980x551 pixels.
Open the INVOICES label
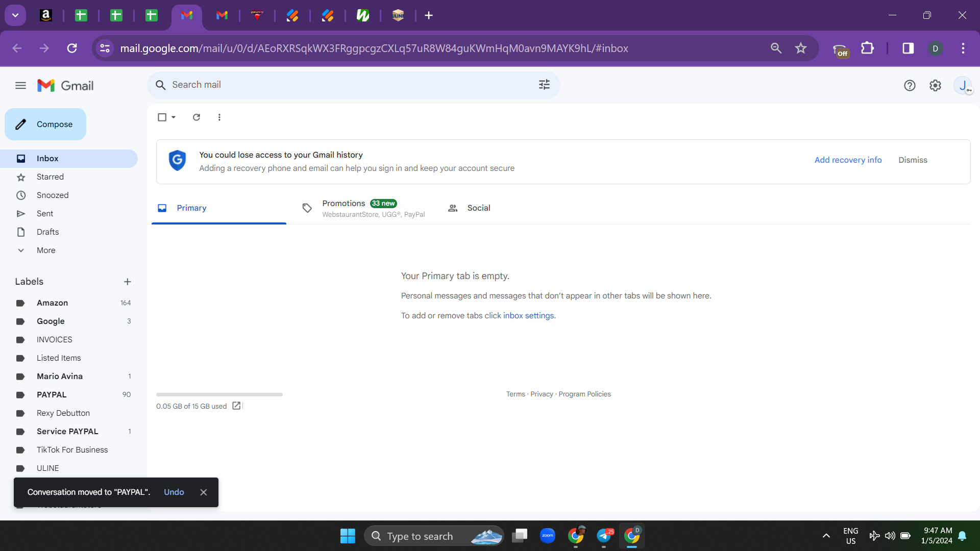[x=54, y=339]
